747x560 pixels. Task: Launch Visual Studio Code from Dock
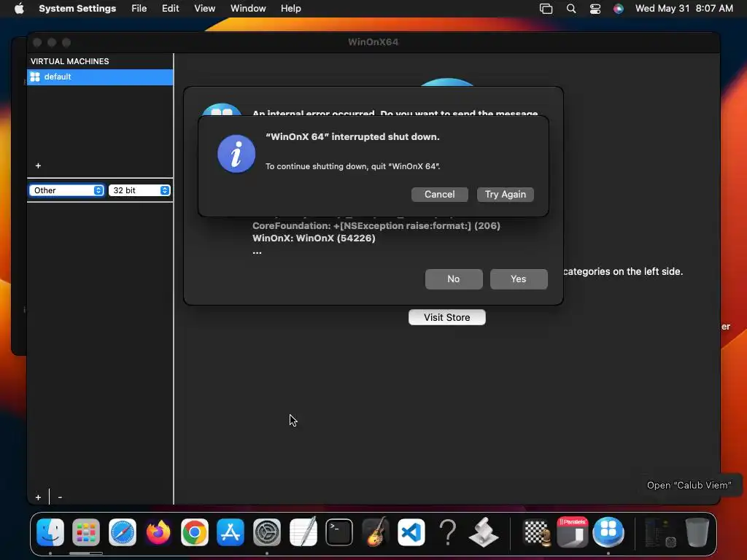pyautogui.click(x=411, y=532)
